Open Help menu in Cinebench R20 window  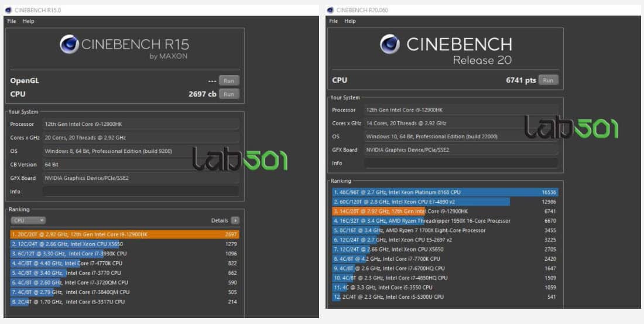(x=350, y=21)
